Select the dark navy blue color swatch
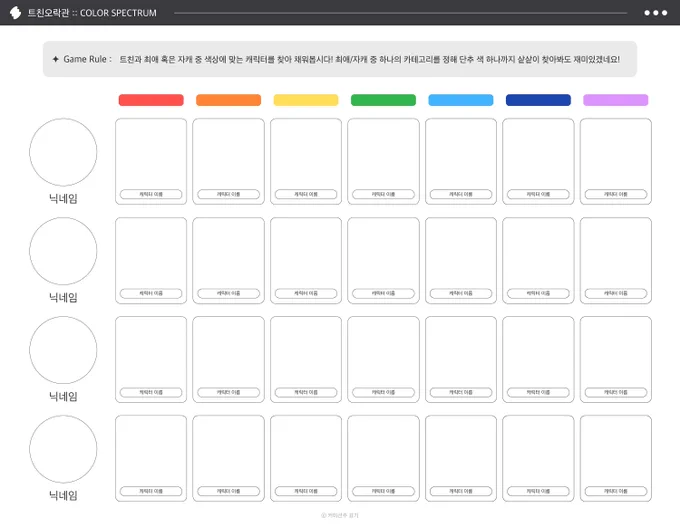Viewport: 680px width, 527px height. 538,100
